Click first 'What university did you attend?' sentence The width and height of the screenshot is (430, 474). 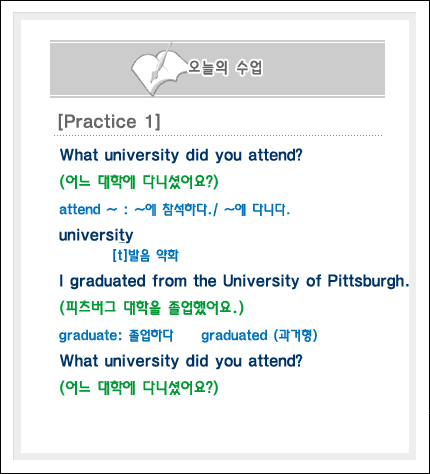(x=181, y=155)
